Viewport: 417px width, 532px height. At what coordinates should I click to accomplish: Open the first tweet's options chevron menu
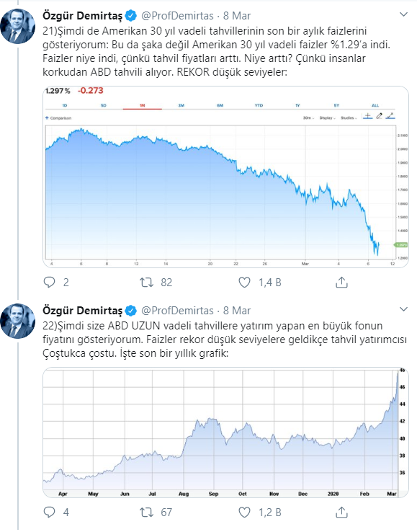(x=403, y=14)
